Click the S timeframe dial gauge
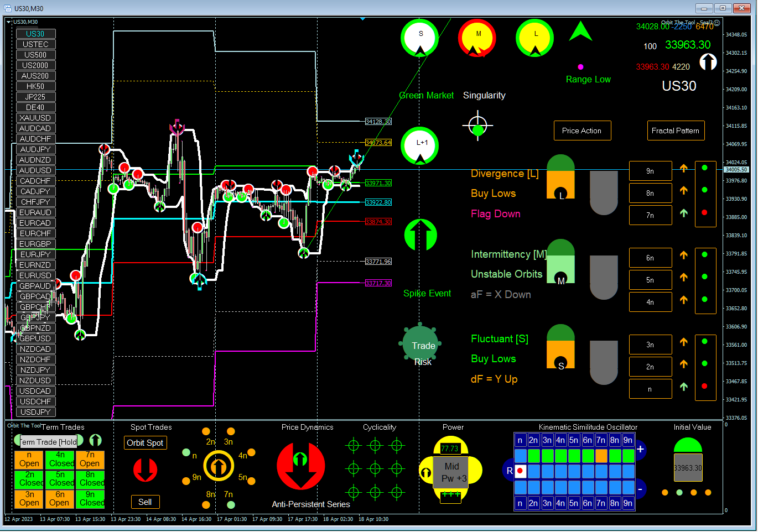The image size is (758, 532). point(420,38)
